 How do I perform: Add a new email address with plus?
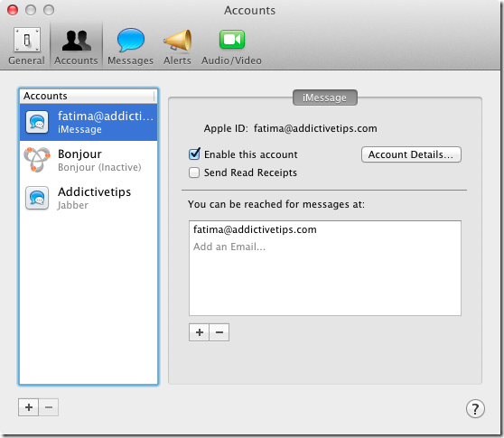point(200,332)
